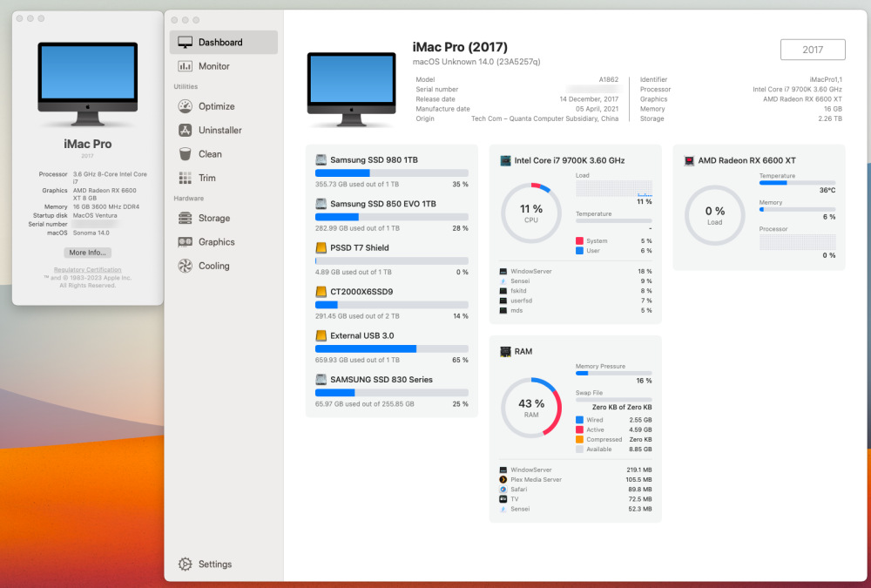Open the Optimize utility
871x588 pixels.
[223, 106]
